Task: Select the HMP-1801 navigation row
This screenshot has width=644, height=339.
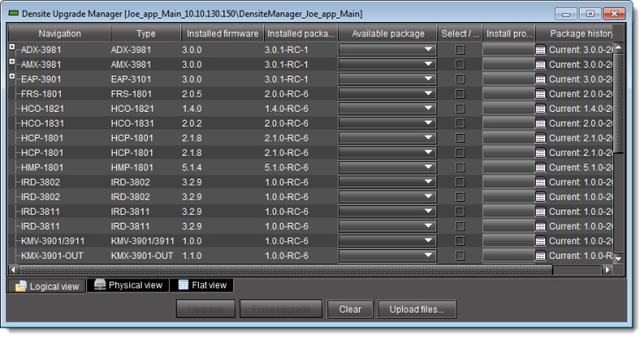Action: [42, 167]
